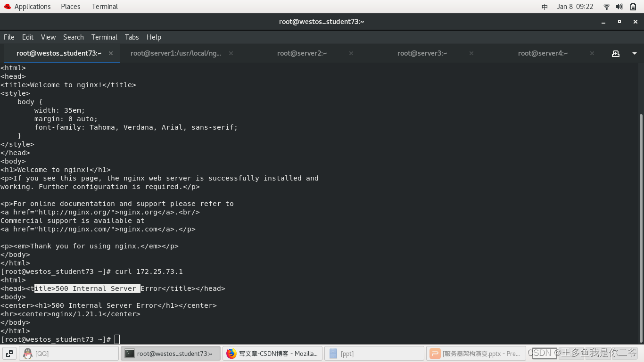Click the final shell prompt cursor
The height and width of the screenshot is (362, 644).
117,339
